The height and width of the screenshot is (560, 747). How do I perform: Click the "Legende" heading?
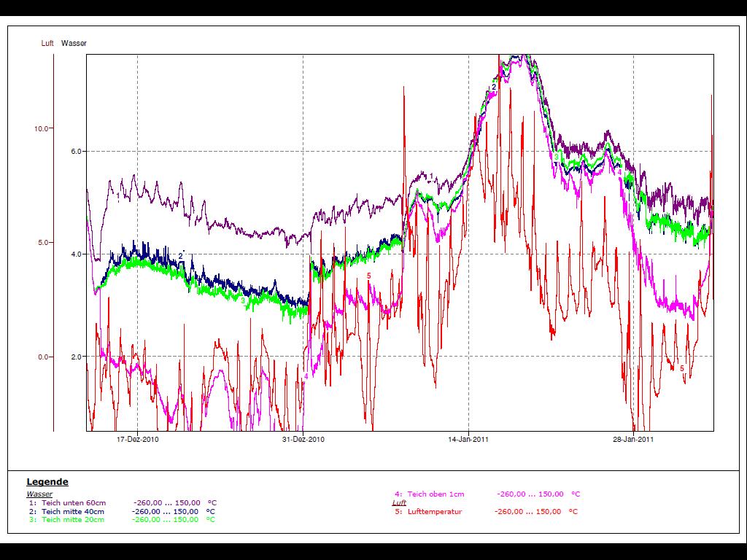(x=47, y=482)
